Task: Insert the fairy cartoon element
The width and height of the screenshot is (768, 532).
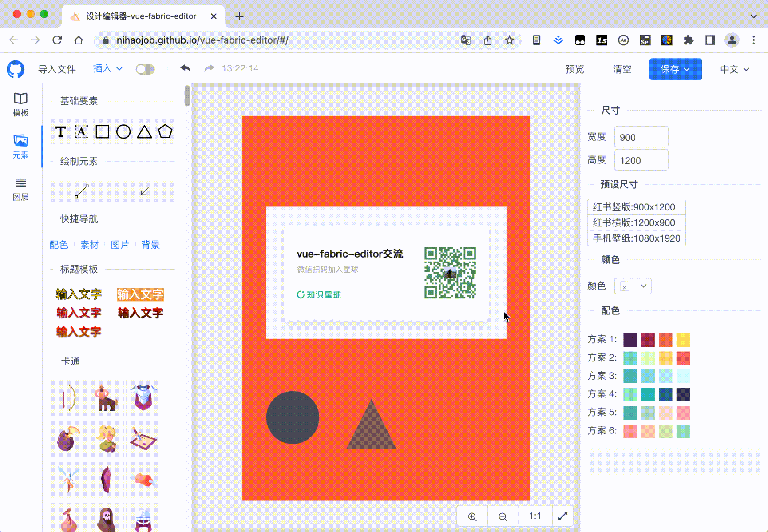Action: pyautogui.click(x=69, y=480)
